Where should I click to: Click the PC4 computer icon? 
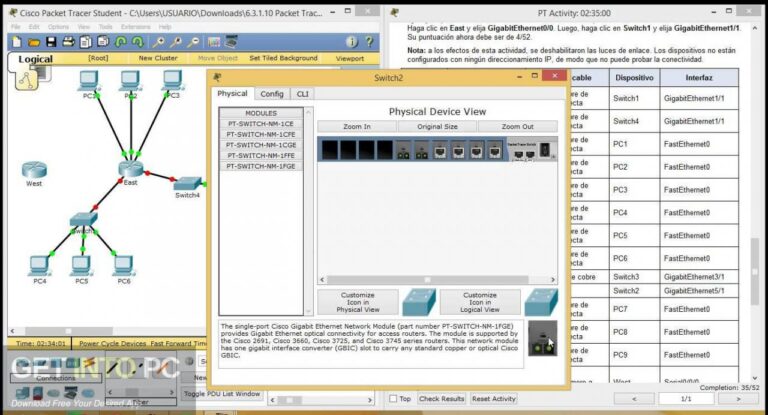pos(39,266)
